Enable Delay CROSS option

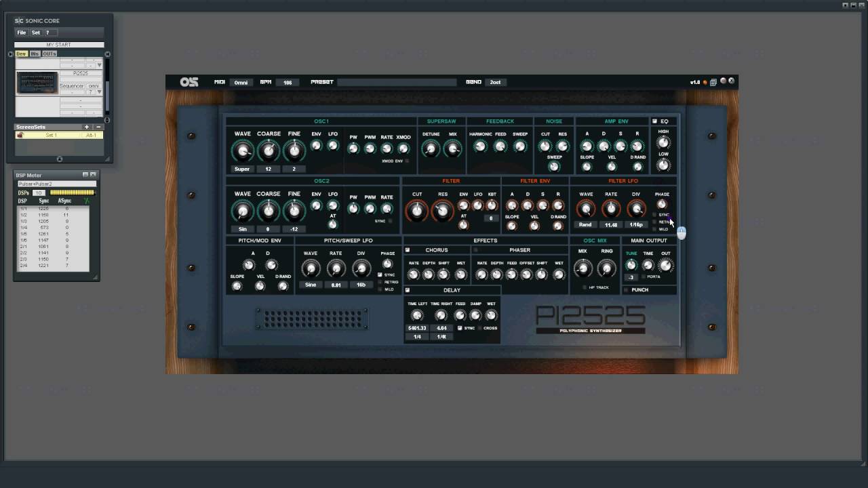480,328
